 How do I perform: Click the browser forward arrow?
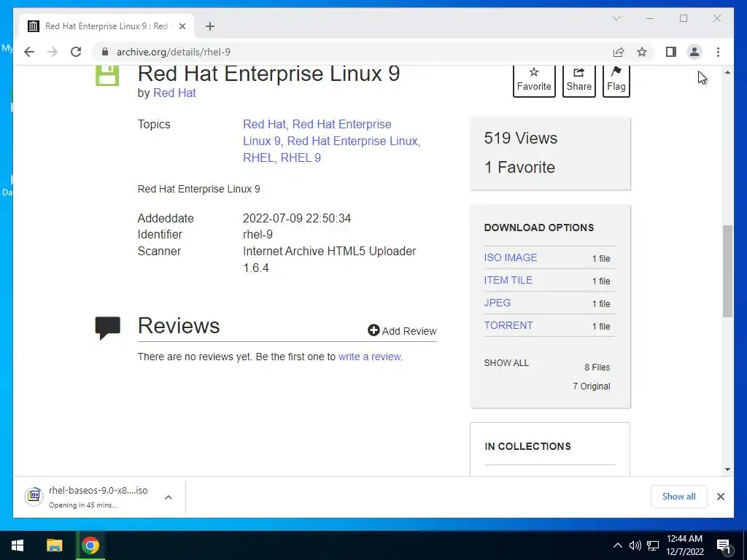(x=53, y=52)
